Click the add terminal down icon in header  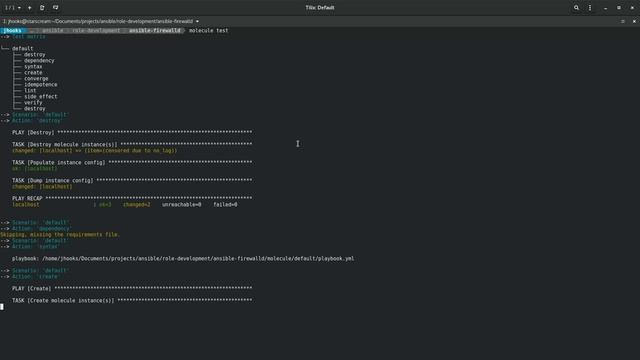tap(56, 8)
